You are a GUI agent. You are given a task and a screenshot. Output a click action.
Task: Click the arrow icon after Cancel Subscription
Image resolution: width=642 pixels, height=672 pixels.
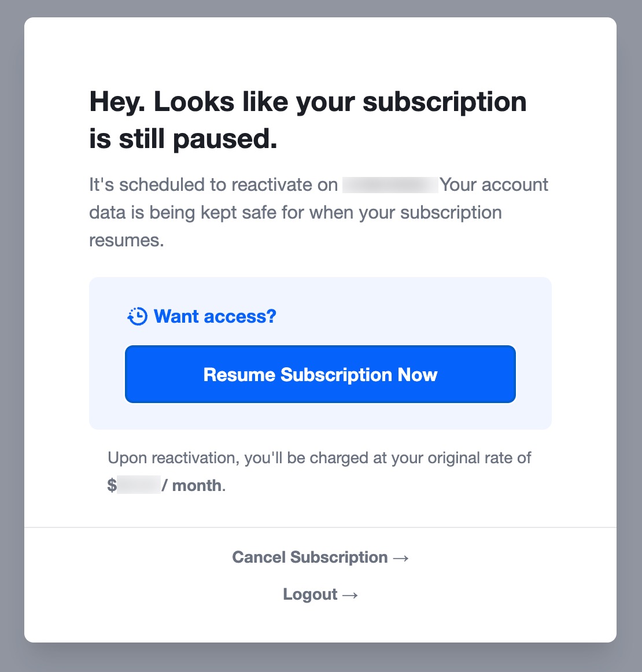tap(401, 558)
